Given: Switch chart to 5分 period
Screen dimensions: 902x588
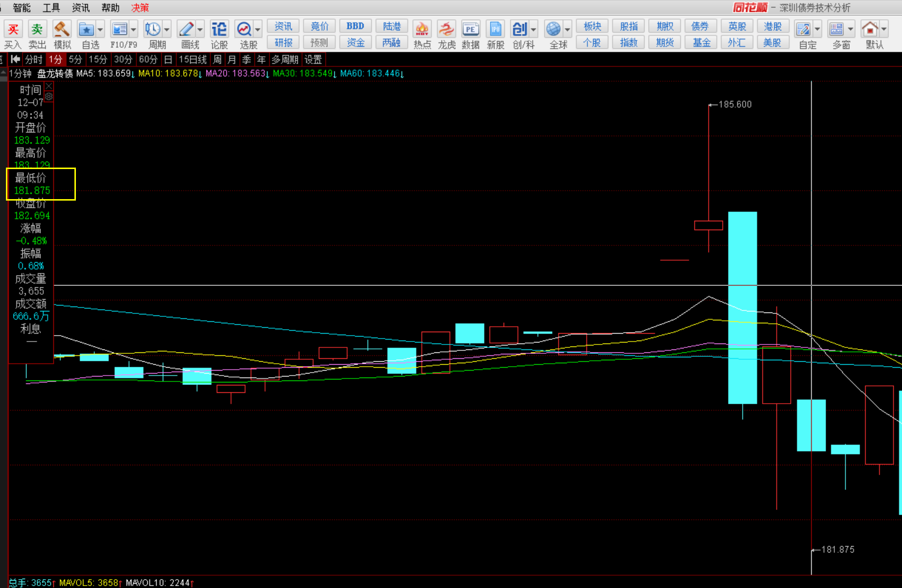Looking at the screenshot, I should pos(75,60).
